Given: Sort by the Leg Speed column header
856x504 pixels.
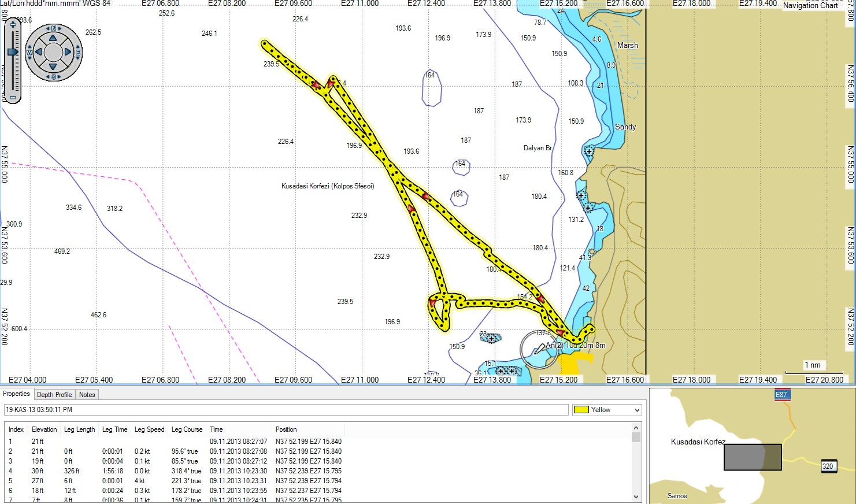Looking at the screenshot, I should point(150,429).
